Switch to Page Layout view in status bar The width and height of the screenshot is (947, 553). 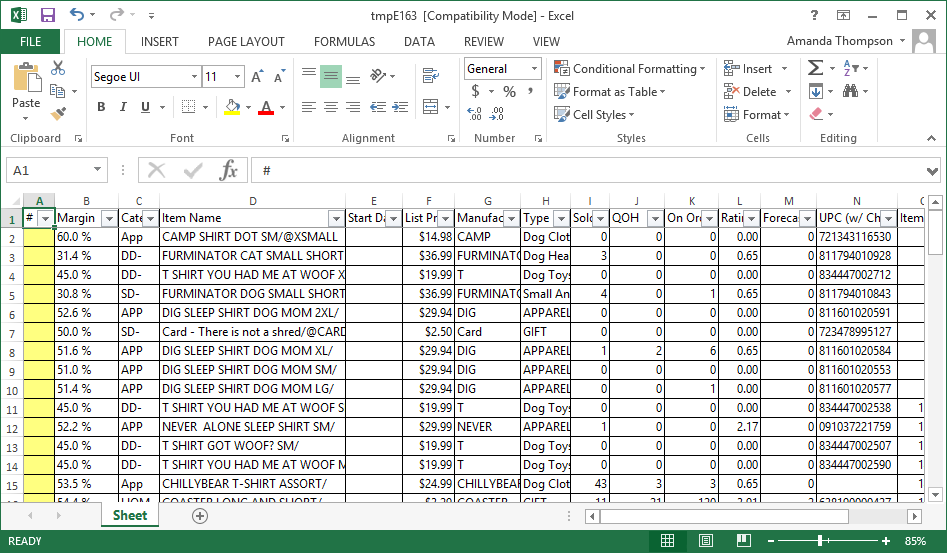705,541
